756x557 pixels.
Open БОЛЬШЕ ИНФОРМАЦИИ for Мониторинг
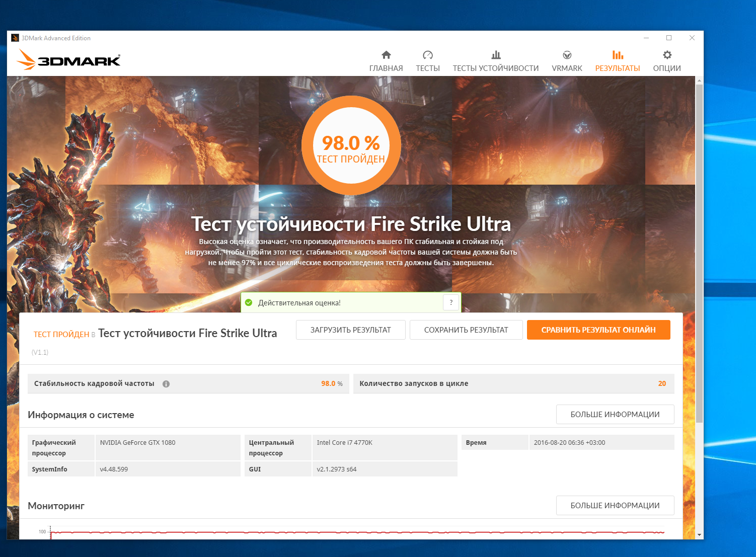[615, 506]
